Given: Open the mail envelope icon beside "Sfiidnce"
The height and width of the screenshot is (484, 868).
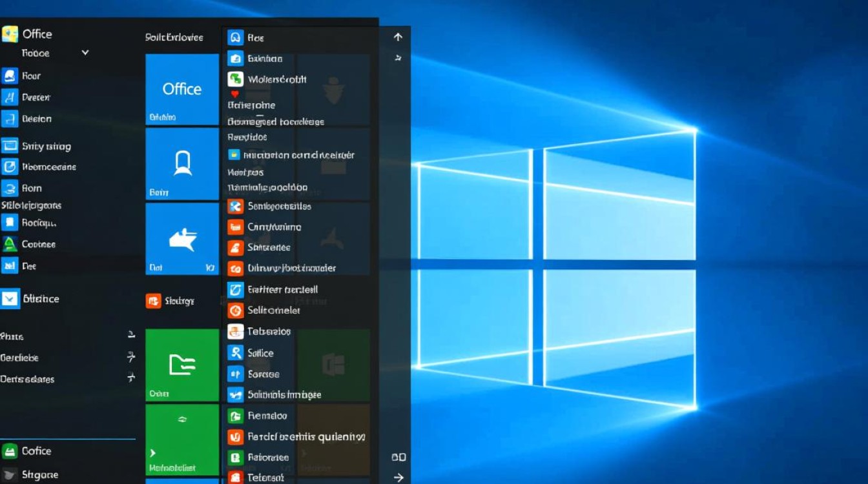Looking at the screenshot, I should click(x=10, y=299).
